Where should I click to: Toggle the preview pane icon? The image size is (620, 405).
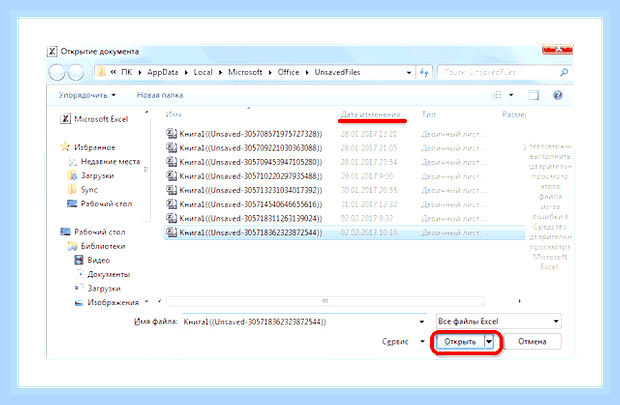(533, 95)
